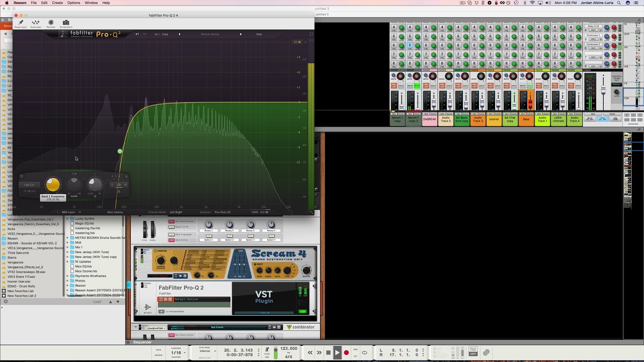644x362 pixels.
Task: Click the Band 1 Frequency knob
Action: (x=52, y=185)
